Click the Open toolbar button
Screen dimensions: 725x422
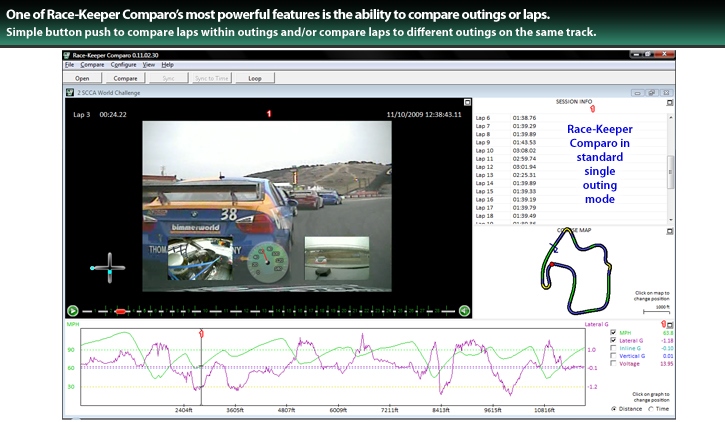82,77
